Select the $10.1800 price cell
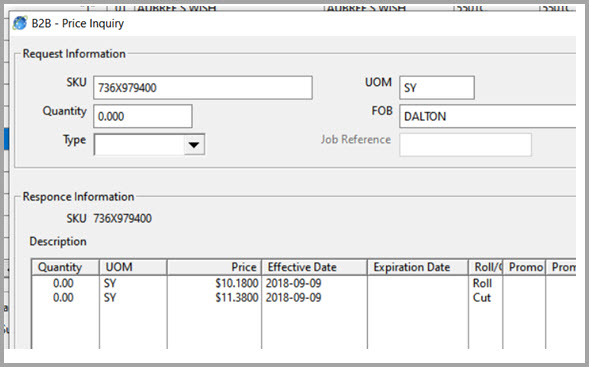Viewport: 589px width, 367px height. point(237,283)
